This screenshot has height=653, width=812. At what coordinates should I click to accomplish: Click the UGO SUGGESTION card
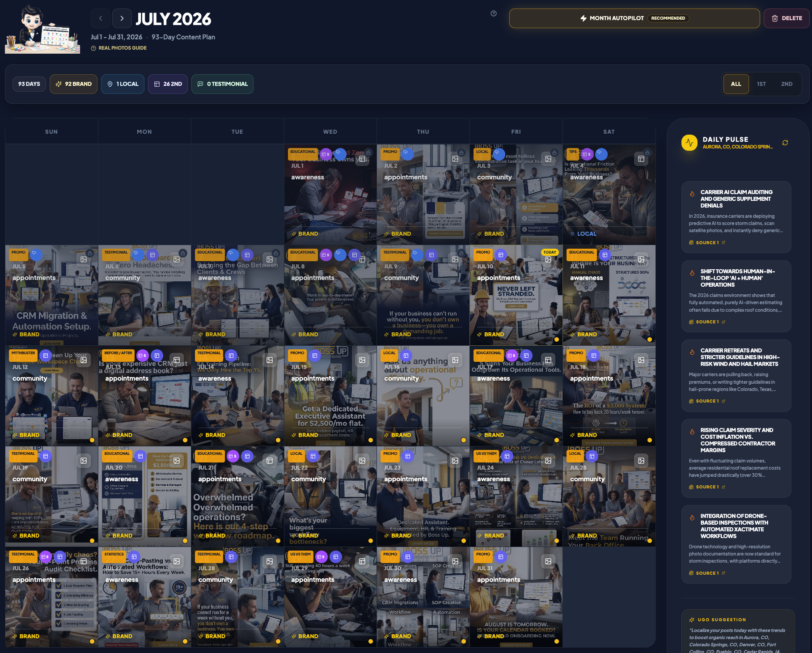click(x=738, y=632)
